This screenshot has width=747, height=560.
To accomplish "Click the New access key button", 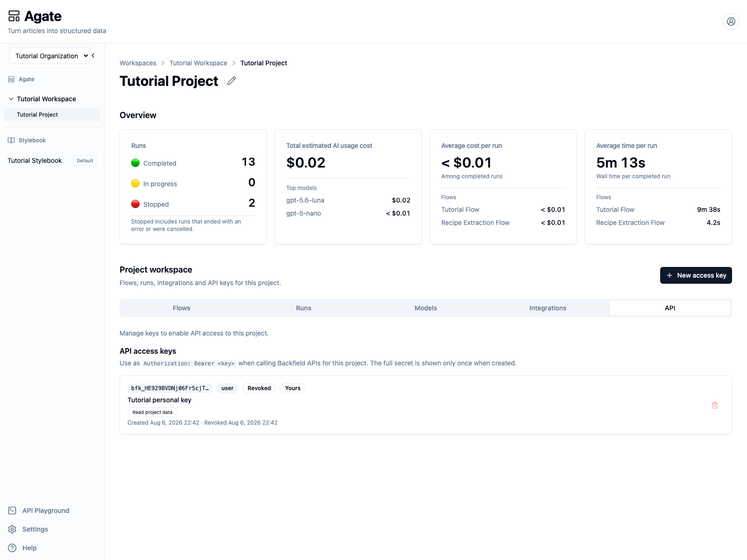I will point(696,275).
